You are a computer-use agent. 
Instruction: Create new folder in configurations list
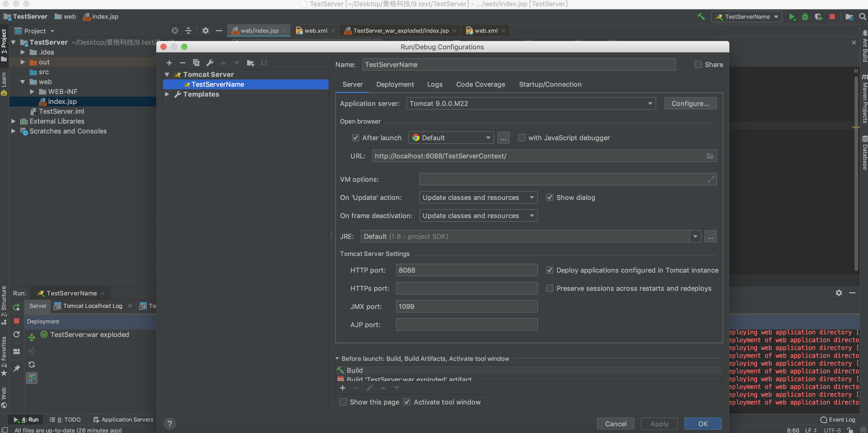[250, 63]
